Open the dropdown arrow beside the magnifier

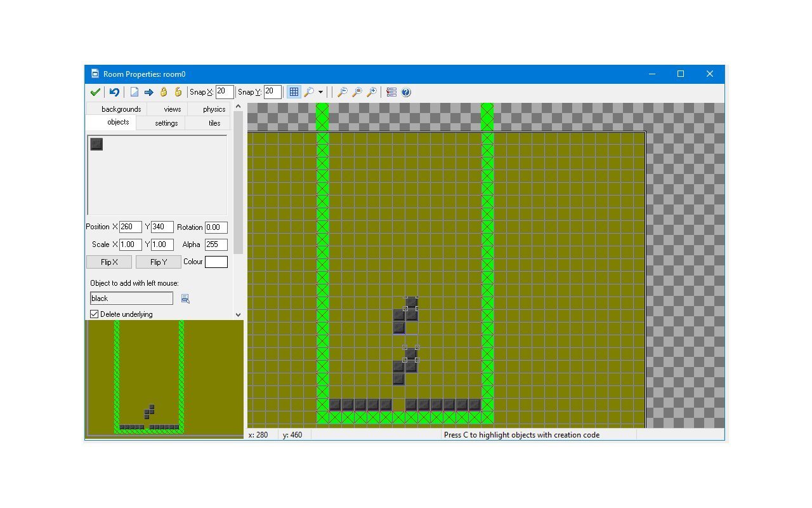[320, 92]
